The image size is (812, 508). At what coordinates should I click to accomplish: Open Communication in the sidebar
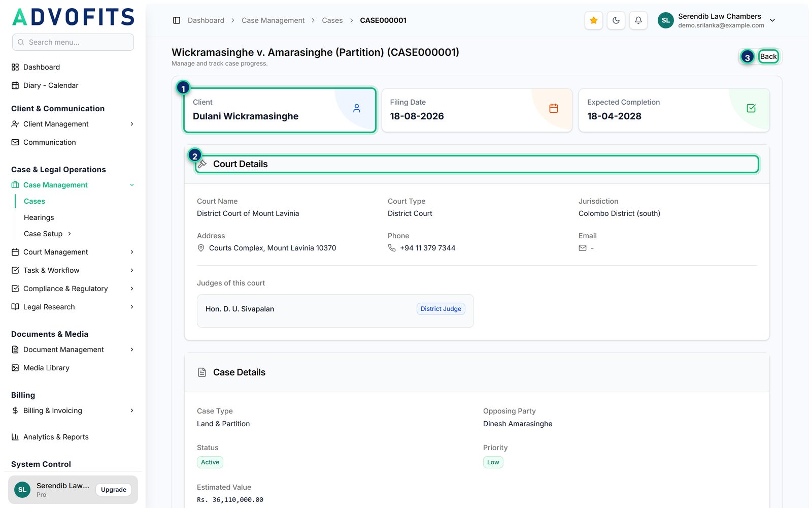point(73,142)
